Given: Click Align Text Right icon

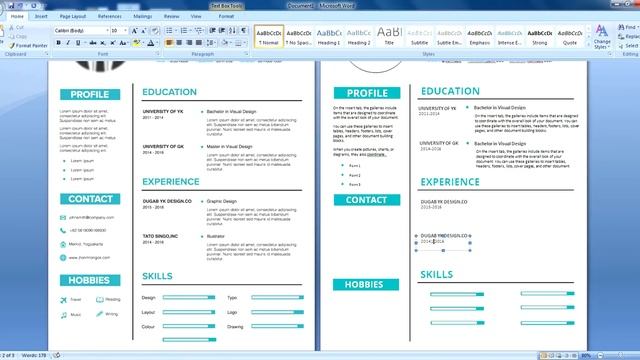Looking at the screenshot, I should click(x=189, y=43).
